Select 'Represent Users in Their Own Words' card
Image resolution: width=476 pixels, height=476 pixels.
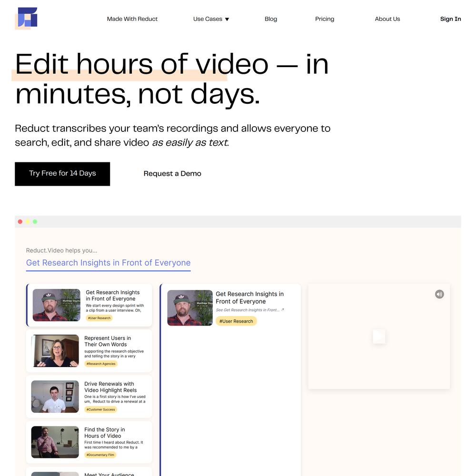(x=89, y=351)
